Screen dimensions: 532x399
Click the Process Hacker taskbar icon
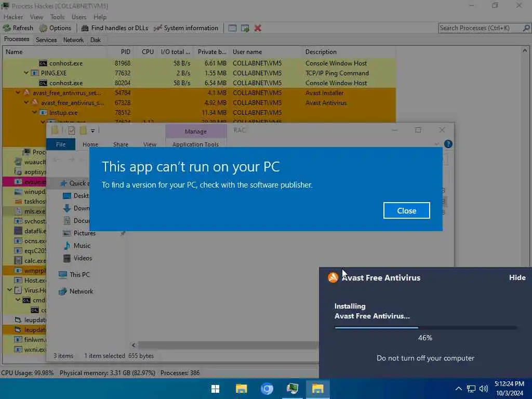[292, 389]
